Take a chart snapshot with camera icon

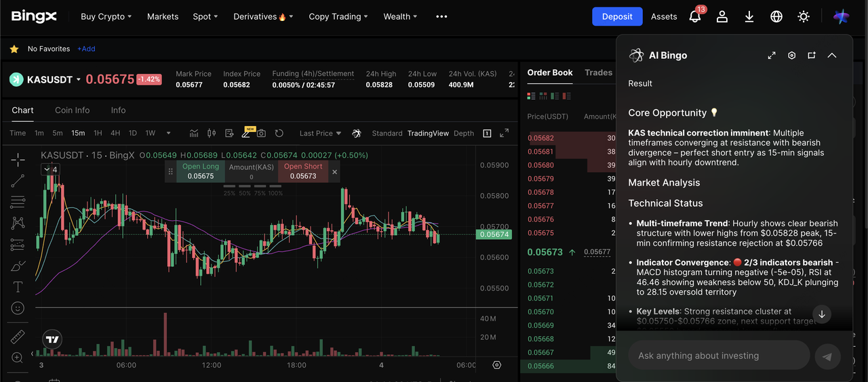(x=261, y=133)
